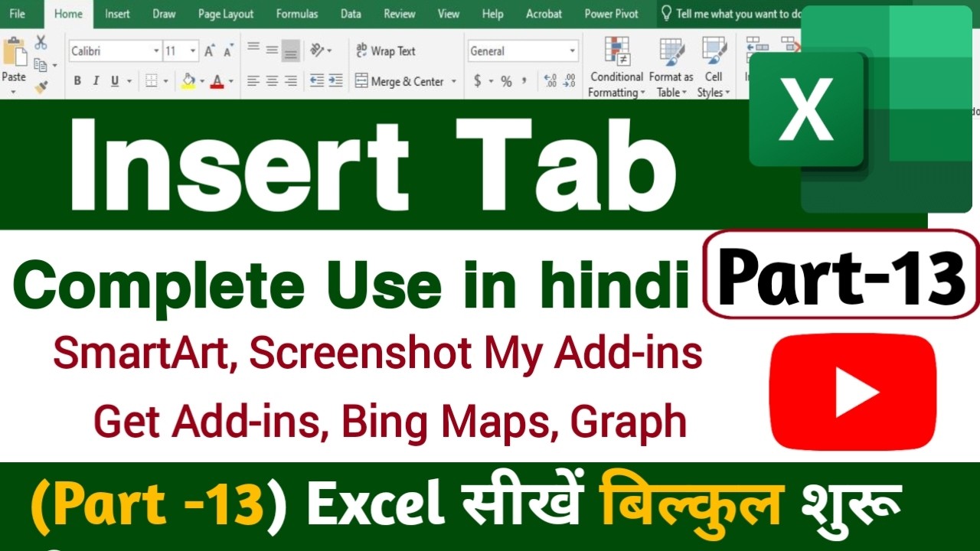980x551 pixels.
Task: Apply yellow fill color bucket
Action: 188,81
